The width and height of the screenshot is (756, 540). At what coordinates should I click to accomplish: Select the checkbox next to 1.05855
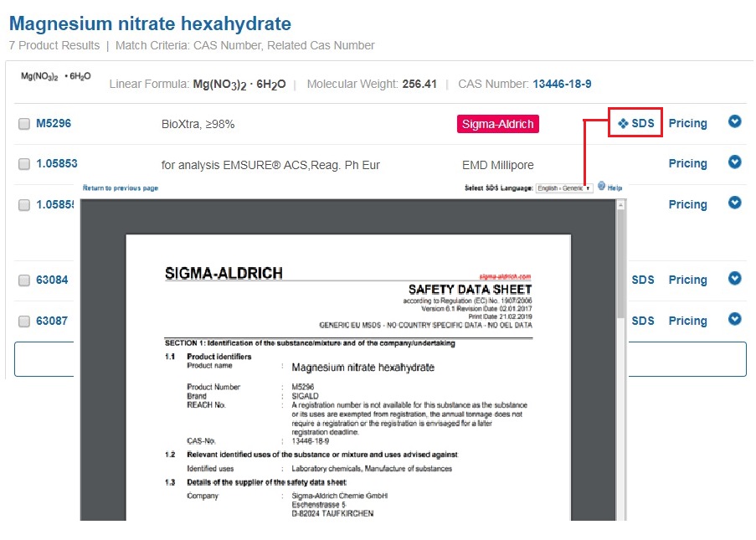(24, 205)
